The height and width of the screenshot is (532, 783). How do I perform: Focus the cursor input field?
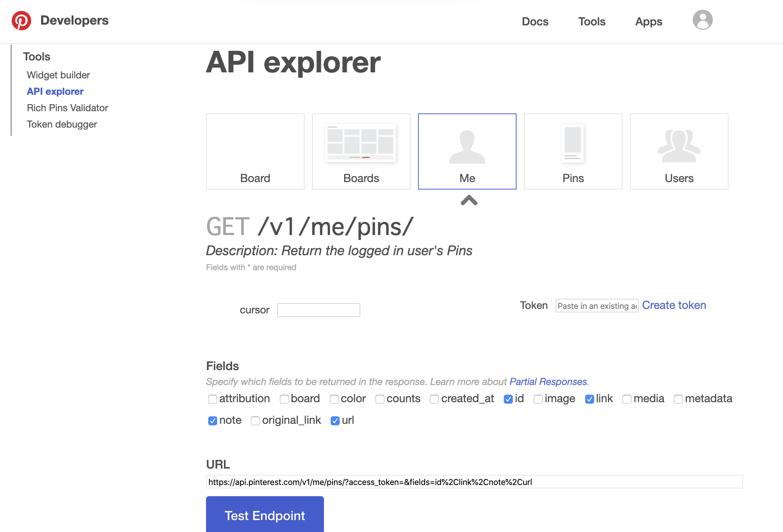pyautogui.click(x=318, y=310)
